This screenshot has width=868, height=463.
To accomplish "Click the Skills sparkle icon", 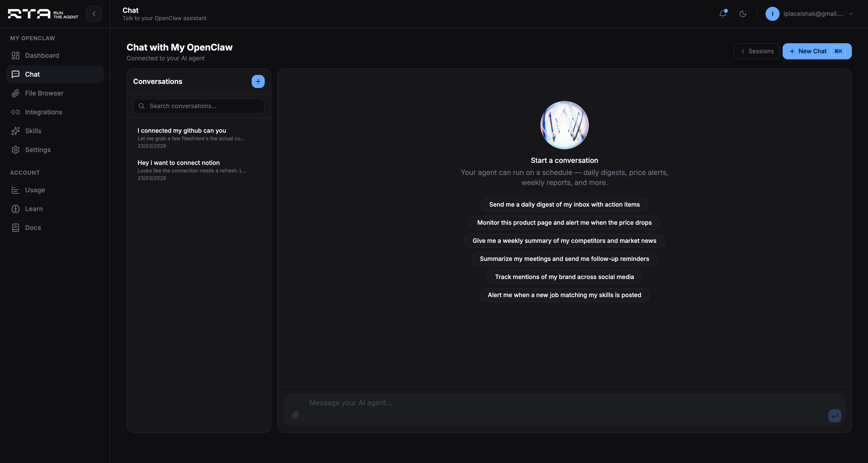I will tap(16, 131).
